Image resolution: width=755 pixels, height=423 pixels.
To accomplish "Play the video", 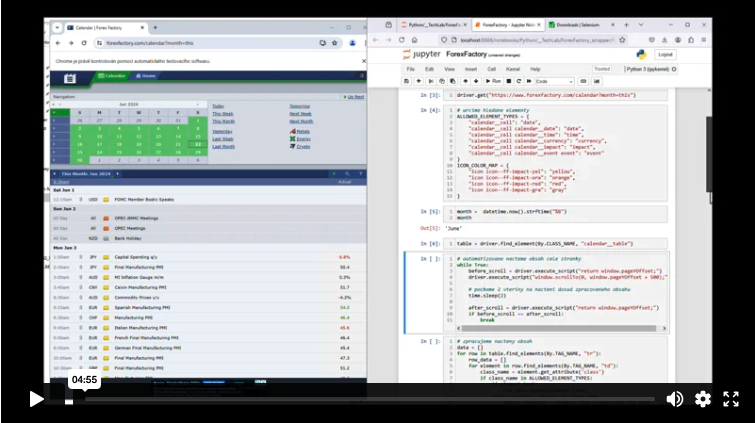I will 36,399.
